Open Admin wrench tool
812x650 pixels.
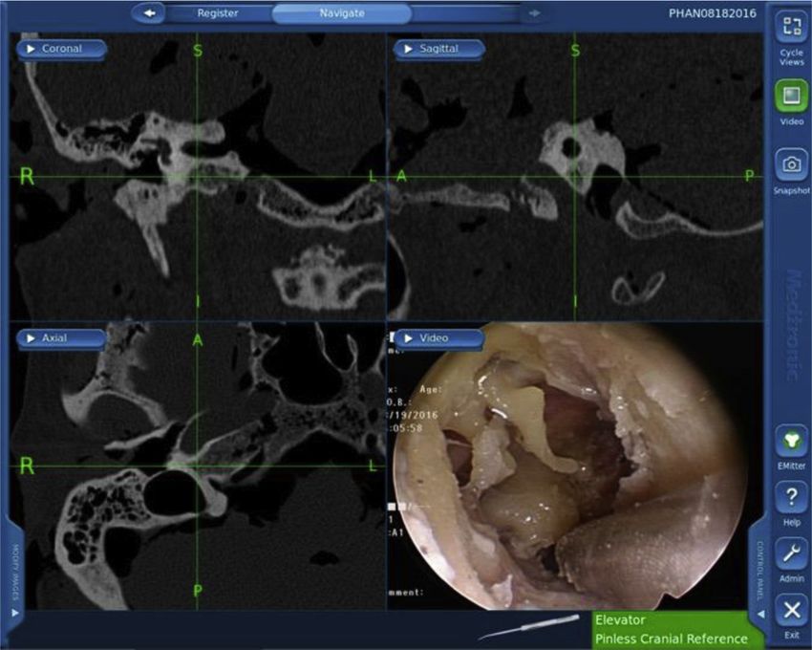point(791,554)
